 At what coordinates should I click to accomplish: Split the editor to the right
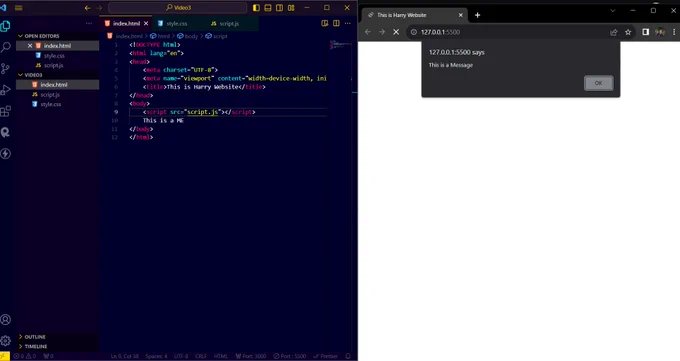click(x=336, y=23)
